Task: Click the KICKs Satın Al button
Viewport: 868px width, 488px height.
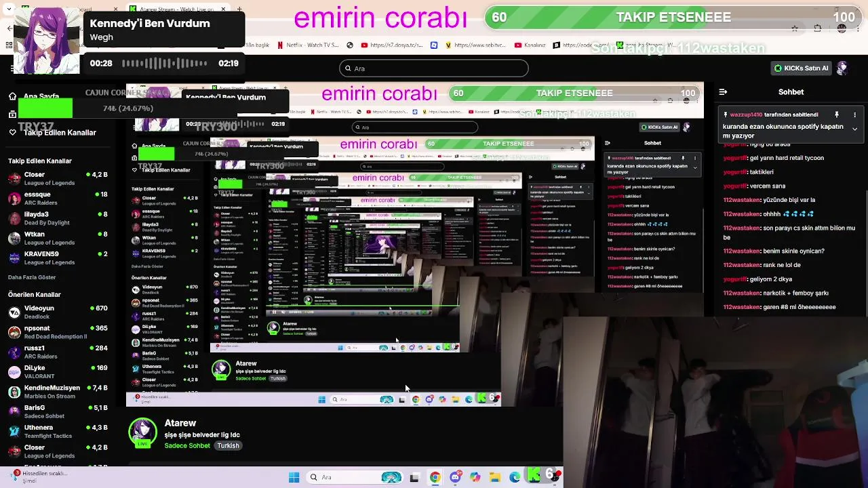Action: (x=802, y=68)
